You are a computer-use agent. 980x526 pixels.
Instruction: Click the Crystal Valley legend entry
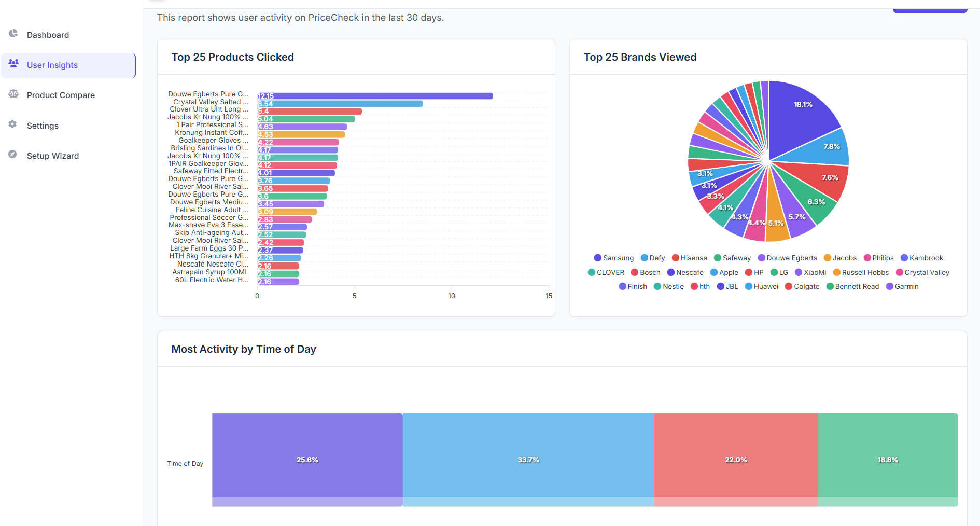pos(923,272)
